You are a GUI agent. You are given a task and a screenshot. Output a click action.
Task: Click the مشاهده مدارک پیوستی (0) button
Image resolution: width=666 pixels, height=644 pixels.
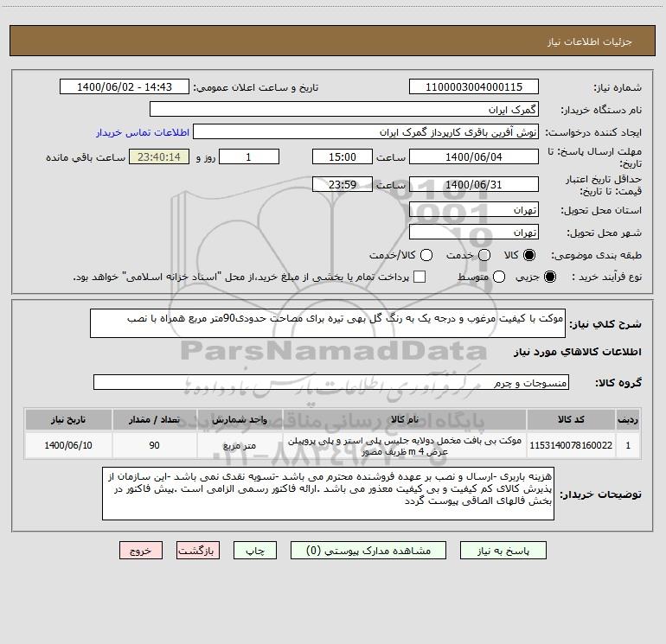click(368, 551)
